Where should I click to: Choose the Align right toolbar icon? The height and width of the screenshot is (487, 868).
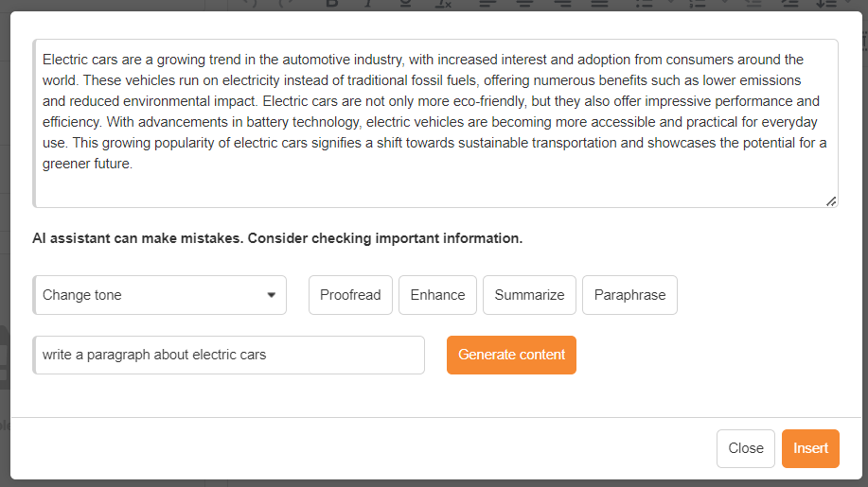[562, 5]
